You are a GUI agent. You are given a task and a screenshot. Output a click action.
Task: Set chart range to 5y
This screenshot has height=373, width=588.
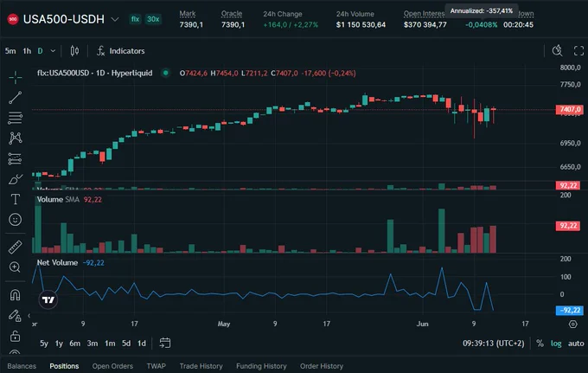[x=44, y=344]
